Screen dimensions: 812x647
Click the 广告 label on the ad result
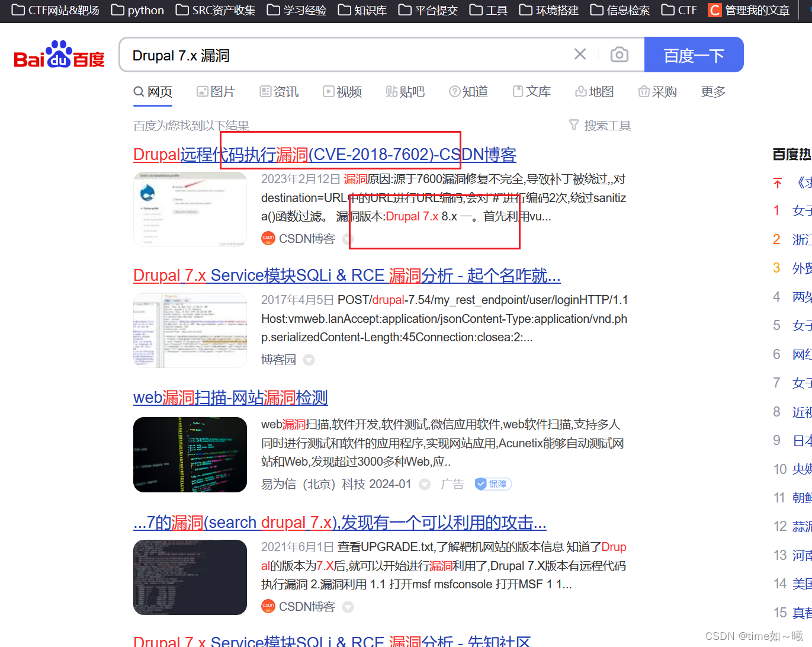452,484
